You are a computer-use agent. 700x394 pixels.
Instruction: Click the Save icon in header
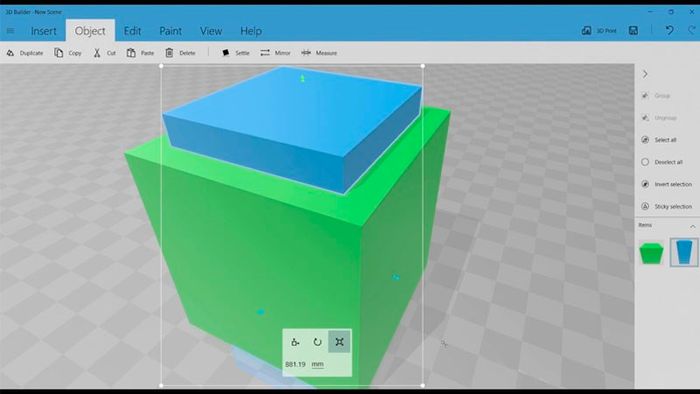click(633, 31)
